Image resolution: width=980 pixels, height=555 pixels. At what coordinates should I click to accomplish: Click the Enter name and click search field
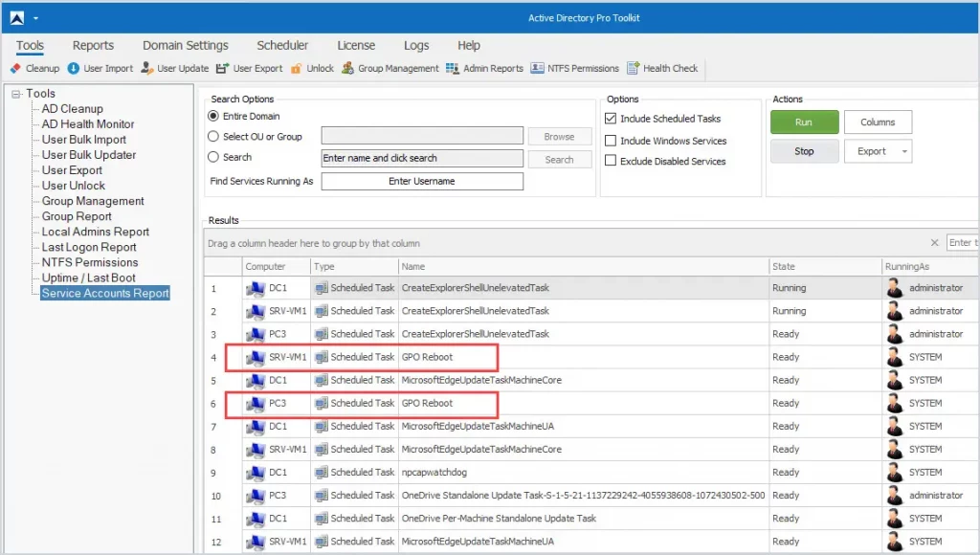pyautogui.click(x=422, y=158)
